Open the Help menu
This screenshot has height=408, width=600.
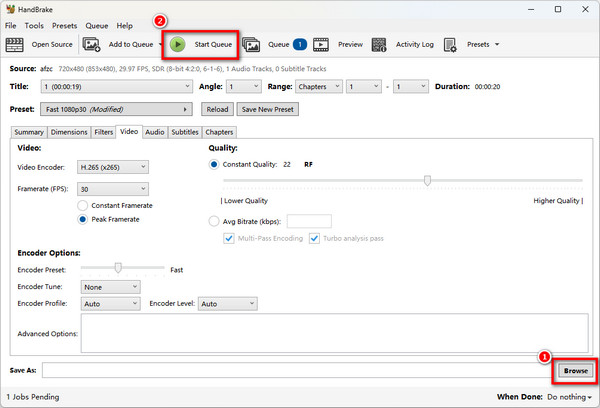pyautogui.click(x=125, y=26)
